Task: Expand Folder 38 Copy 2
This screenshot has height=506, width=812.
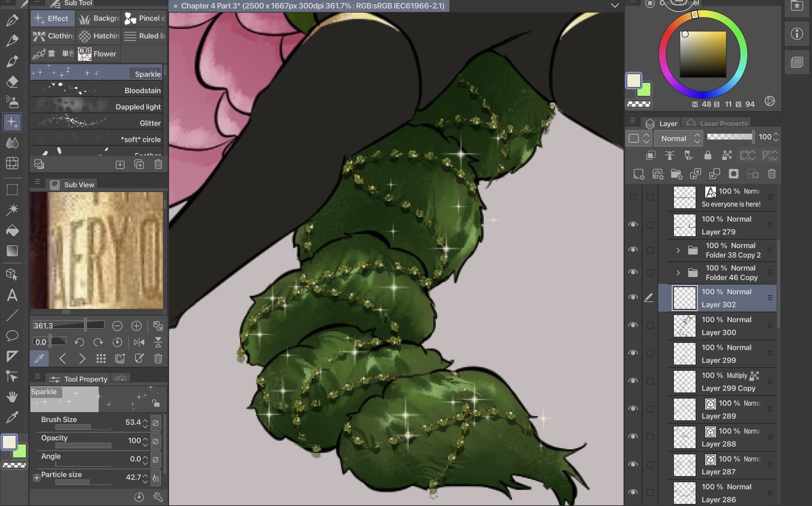Action: pyautogui.click(x=678, y=250)
